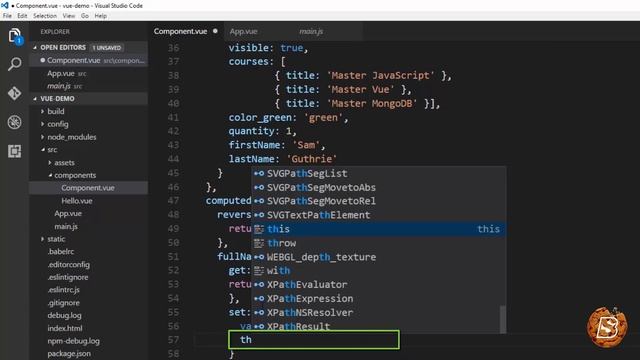Open the Source Control view icon
The width and height of the screenshot is (640, 360).
15,93
